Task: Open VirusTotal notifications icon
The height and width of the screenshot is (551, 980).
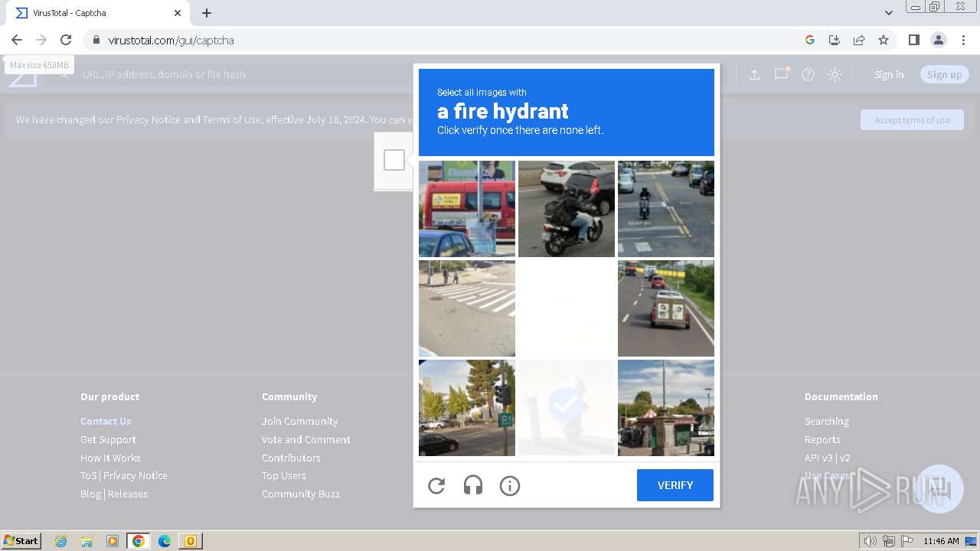Action: coord(781,74)
